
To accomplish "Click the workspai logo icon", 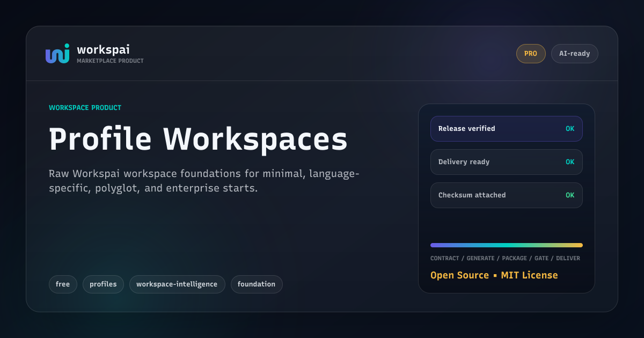I will click(57, 54).
